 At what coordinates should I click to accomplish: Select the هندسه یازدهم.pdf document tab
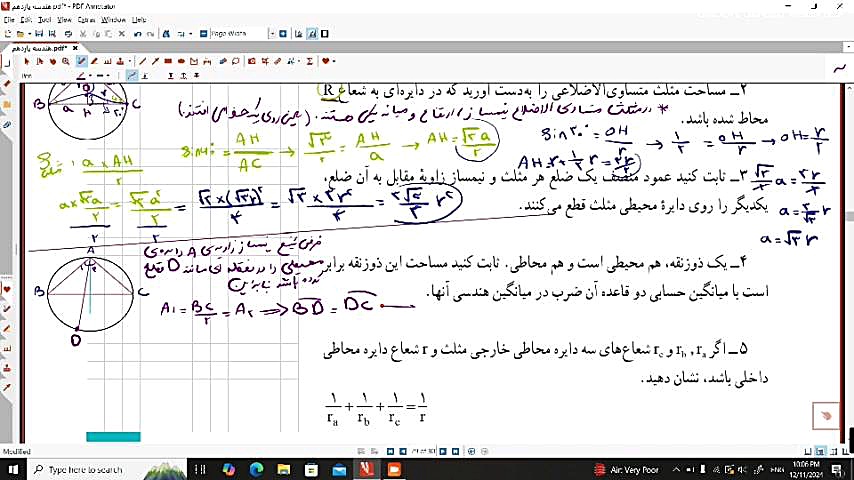(40, 48)
